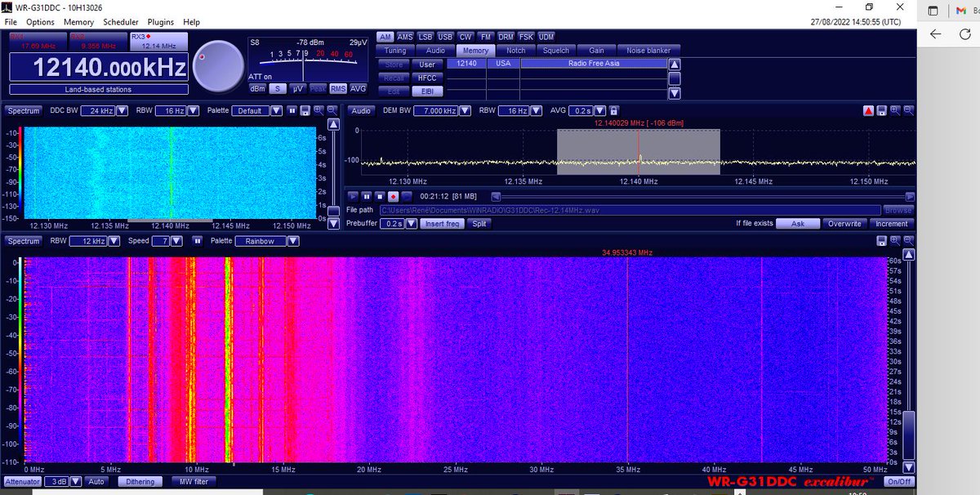This screenshot has width=980, height=495.
Task: Toggle the AVG lock icon
Action: [613, 110]
